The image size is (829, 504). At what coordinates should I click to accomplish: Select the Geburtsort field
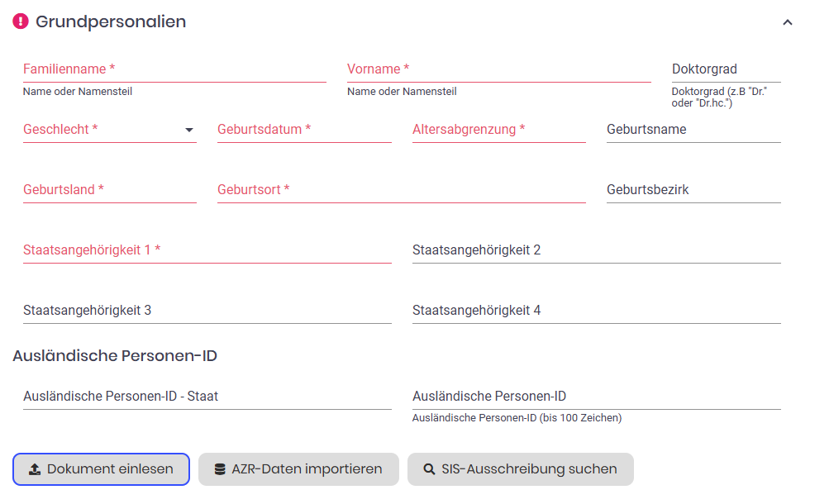401,190
